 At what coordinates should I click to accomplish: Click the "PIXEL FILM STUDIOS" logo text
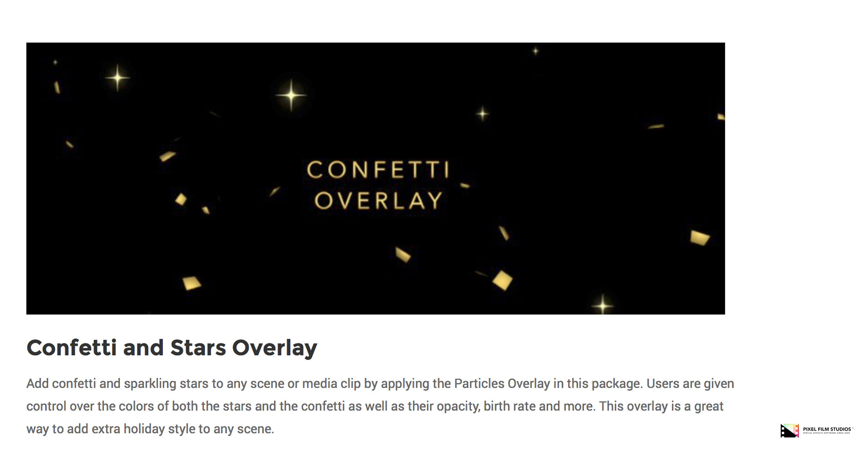[x=827, y=429]
